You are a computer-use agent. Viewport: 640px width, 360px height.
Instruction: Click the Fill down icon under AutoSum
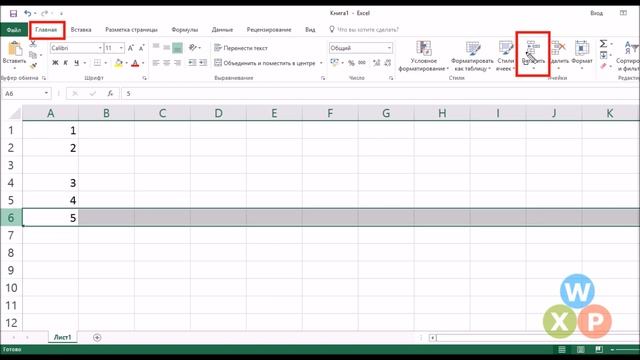[604, 55]
